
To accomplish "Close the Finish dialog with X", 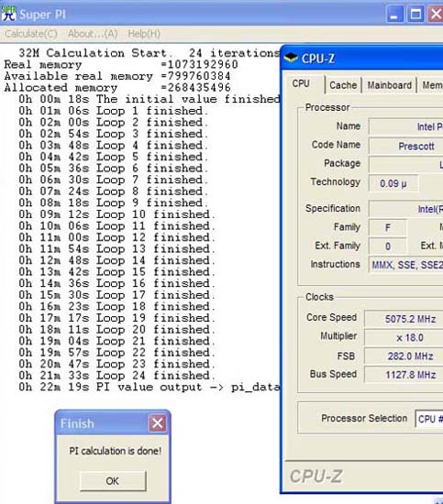I will 158,423.
